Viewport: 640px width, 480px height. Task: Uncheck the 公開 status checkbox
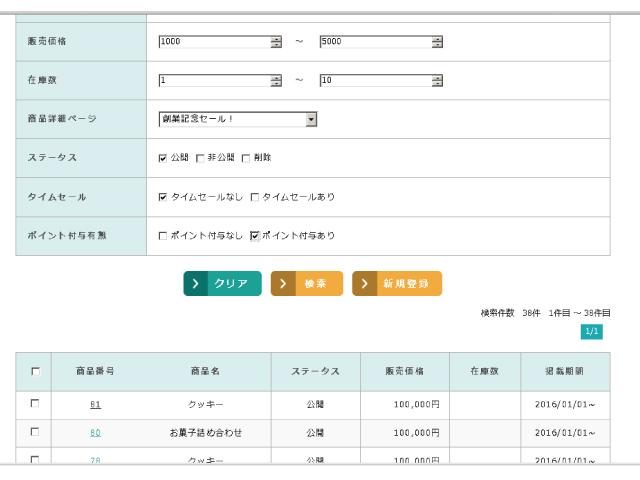163,158
